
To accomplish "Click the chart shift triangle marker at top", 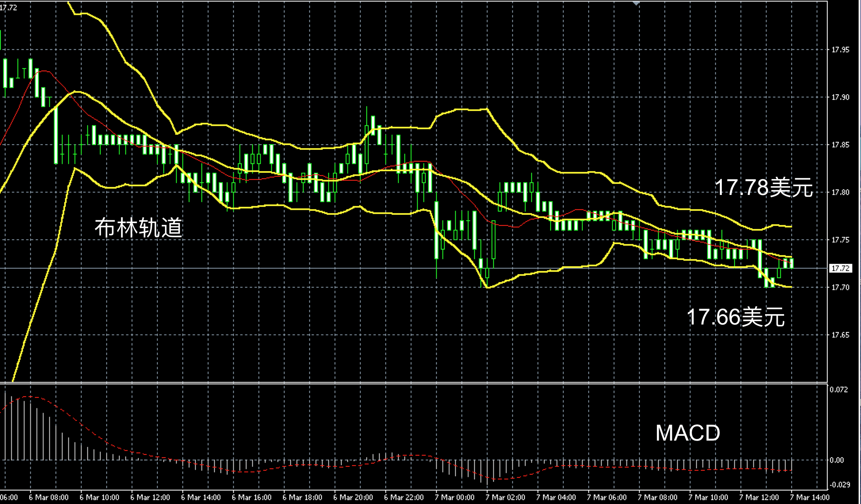I will tap(637, 3).
